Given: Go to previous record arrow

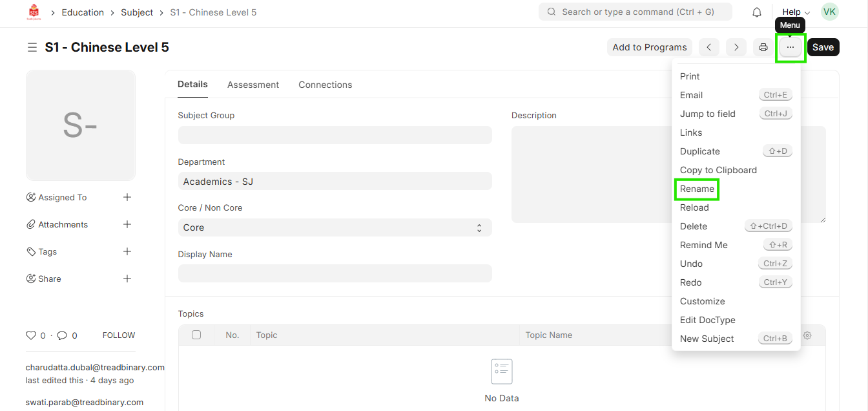Looking at the screenshot, I should 709,47.
